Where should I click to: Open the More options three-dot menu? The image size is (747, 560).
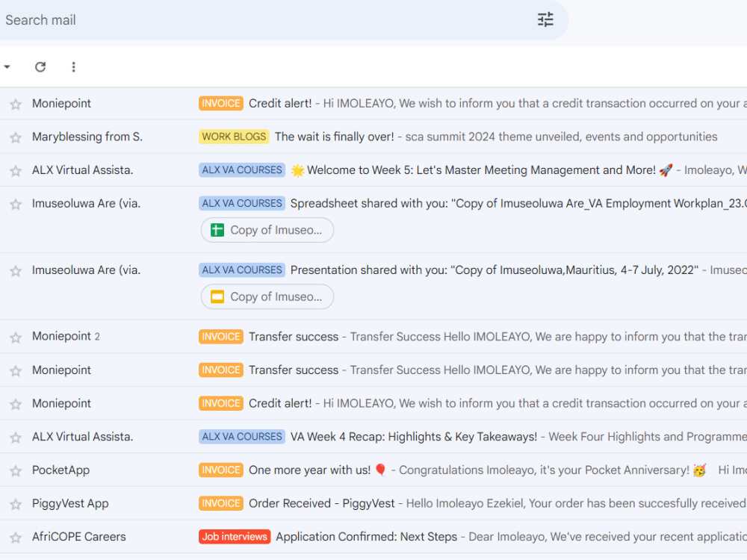(x=73, y=66)
